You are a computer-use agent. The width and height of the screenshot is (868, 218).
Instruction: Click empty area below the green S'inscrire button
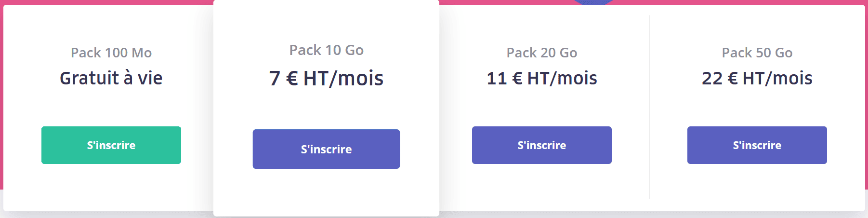pyautogui.click(x=111, y=187)
